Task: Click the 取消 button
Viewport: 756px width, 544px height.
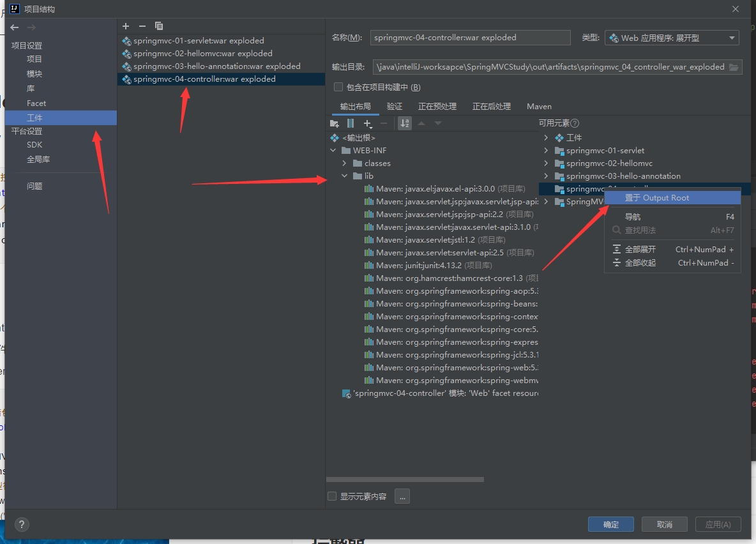Action: 664,524
